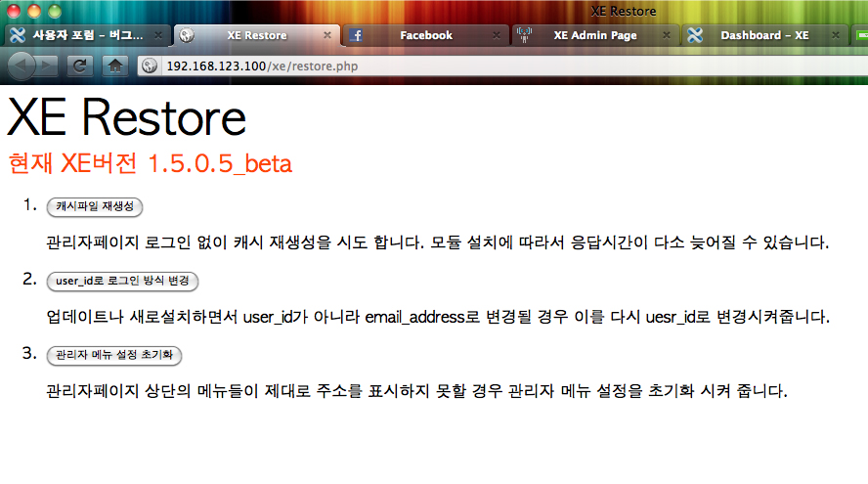
Task: Click the XE favicon on Dashboard tab
Action: pos(695,35)
